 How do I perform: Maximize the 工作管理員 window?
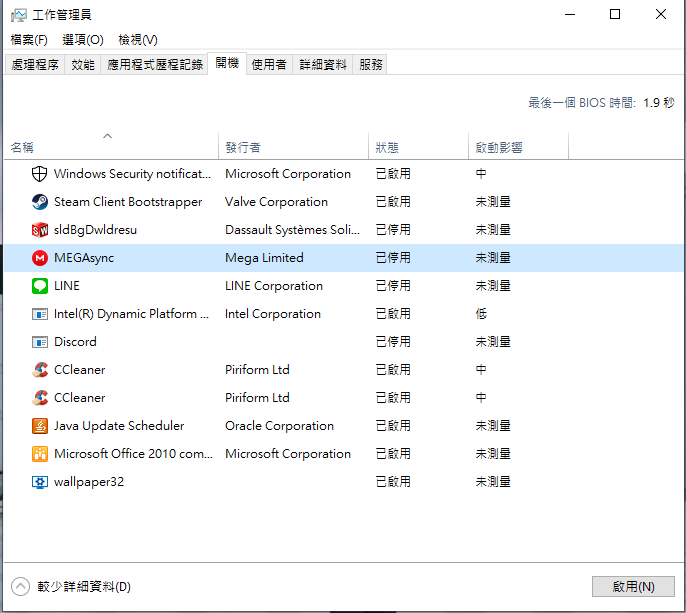(615, 14)
